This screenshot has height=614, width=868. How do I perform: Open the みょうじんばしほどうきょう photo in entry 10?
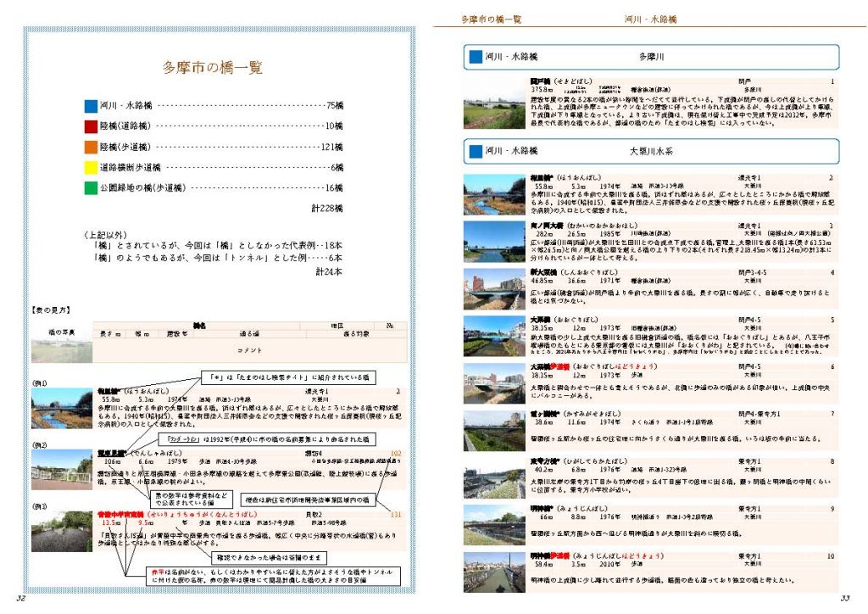[494, 572]
